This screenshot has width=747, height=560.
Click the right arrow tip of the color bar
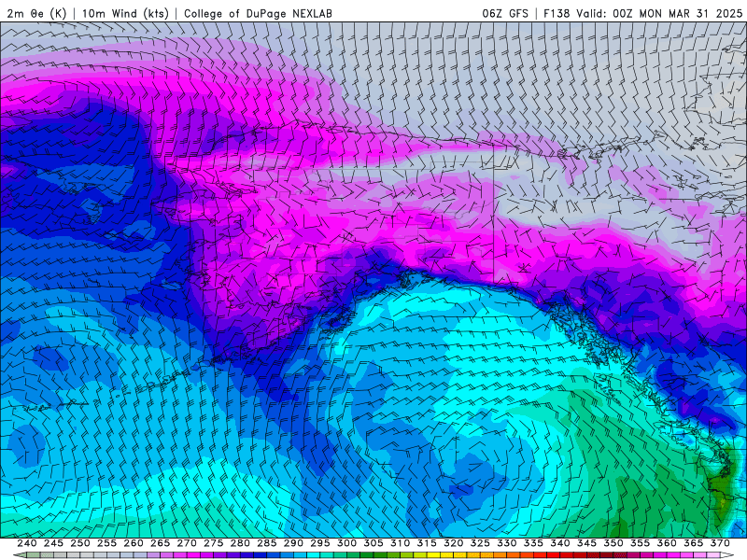tap(727, 554)
